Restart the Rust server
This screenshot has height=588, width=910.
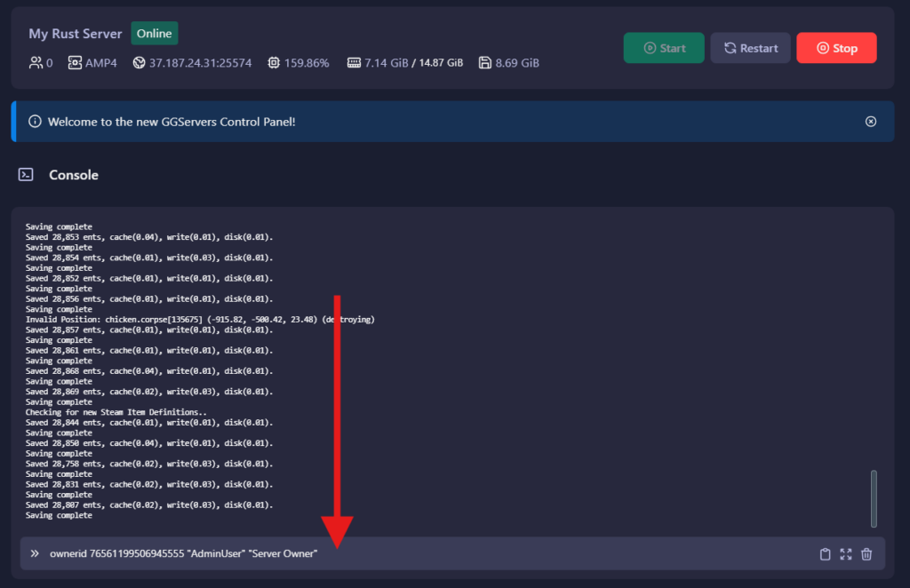coord(750,48)
